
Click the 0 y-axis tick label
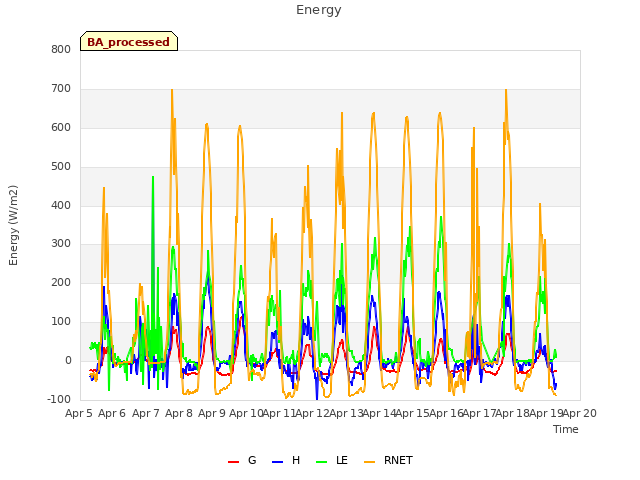[x=68, y=361]
